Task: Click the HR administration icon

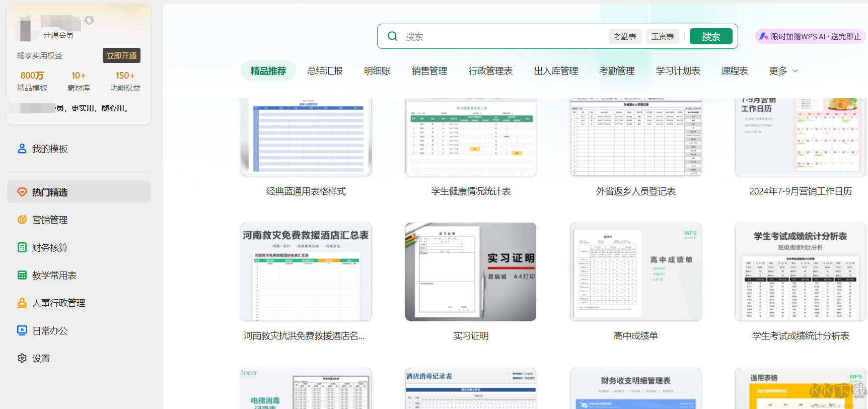Action: (x=22, y=303)
